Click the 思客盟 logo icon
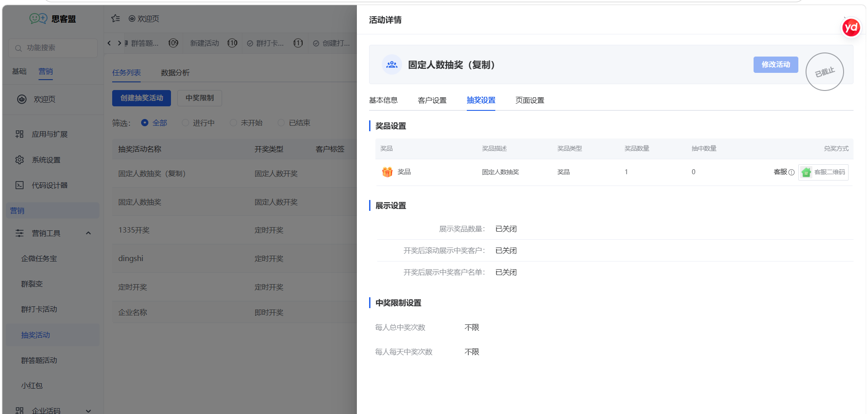Screen dimensions: 868x414 click(38, 19)
